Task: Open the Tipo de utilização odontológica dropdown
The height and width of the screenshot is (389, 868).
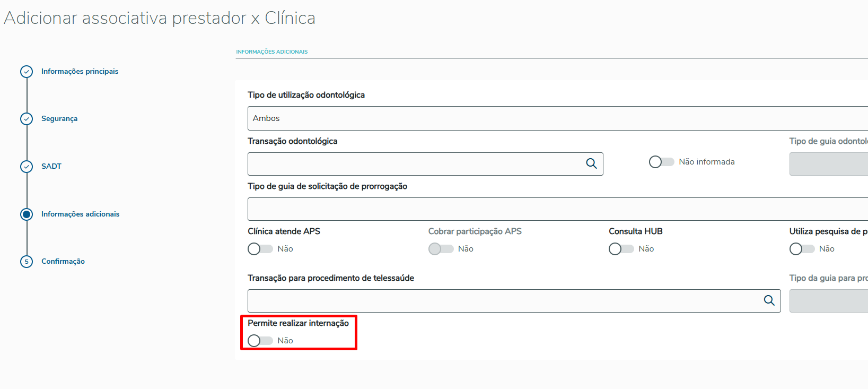Action: pyautogui.click(x=557, y=118)
